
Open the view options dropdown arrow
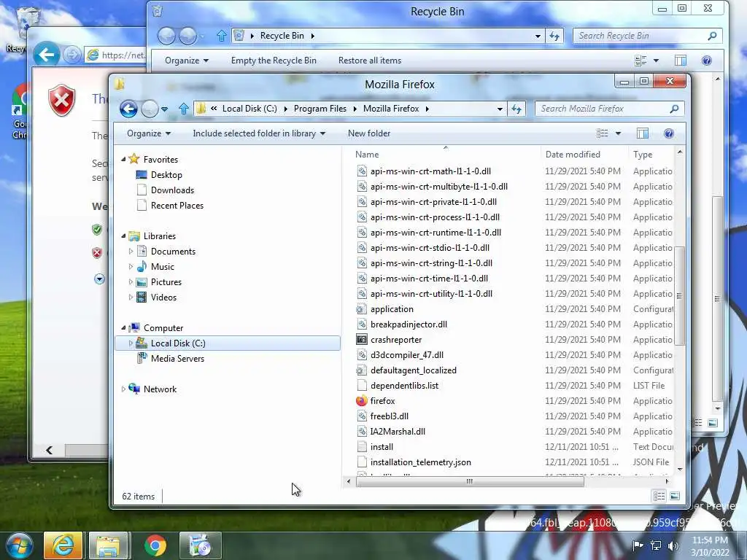pyautogui.click(x=619, y=133)
